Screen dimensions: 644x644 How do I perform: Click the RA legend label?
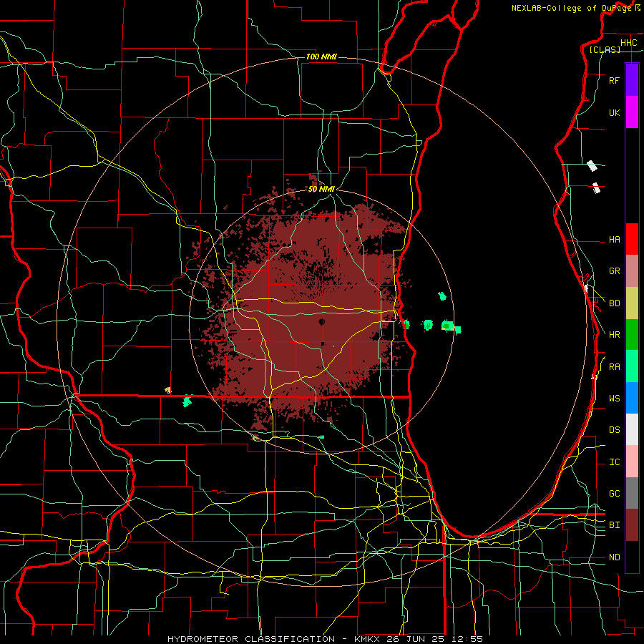coord(614,367)
